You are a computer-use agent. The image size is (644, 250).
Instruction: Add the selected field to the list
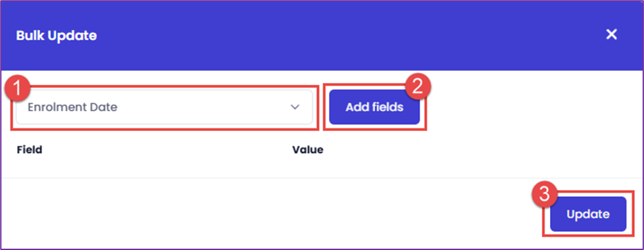click(374, 107)
